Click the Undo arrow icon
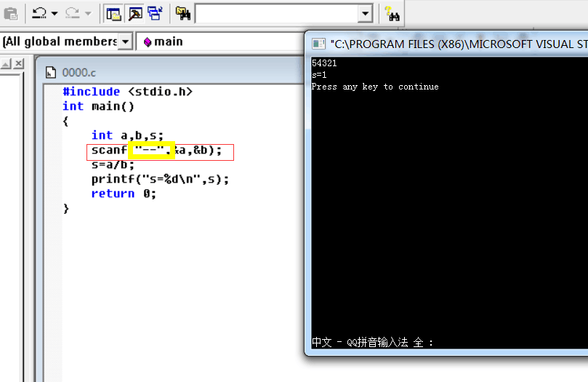This screenshot has width=588, height=382. click(39, 14)
